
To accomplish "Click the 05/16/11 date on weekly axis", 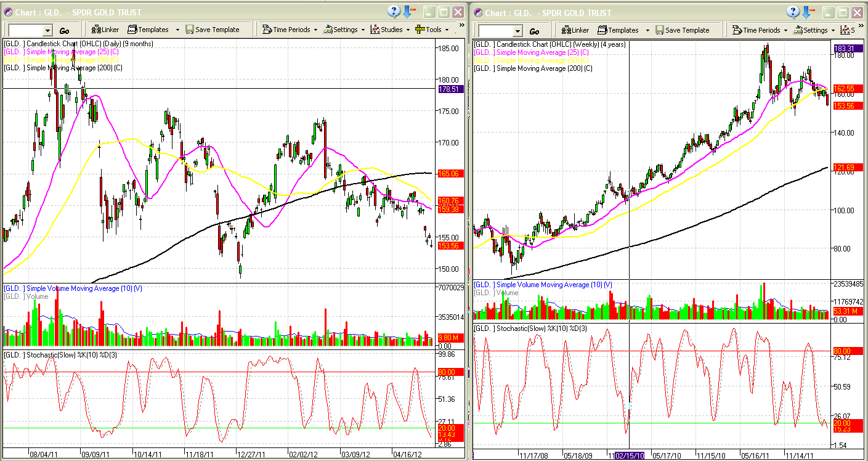I will 754,455.
